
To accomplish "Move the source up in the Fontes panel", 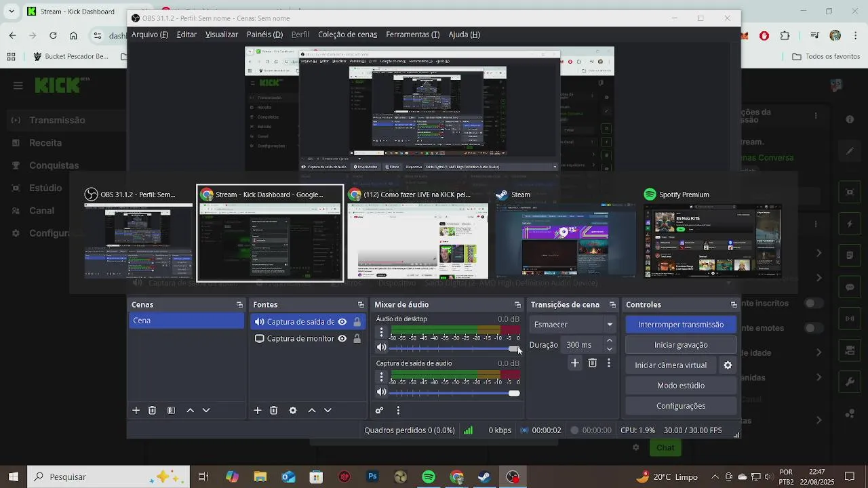I will (x=311, y=410).
